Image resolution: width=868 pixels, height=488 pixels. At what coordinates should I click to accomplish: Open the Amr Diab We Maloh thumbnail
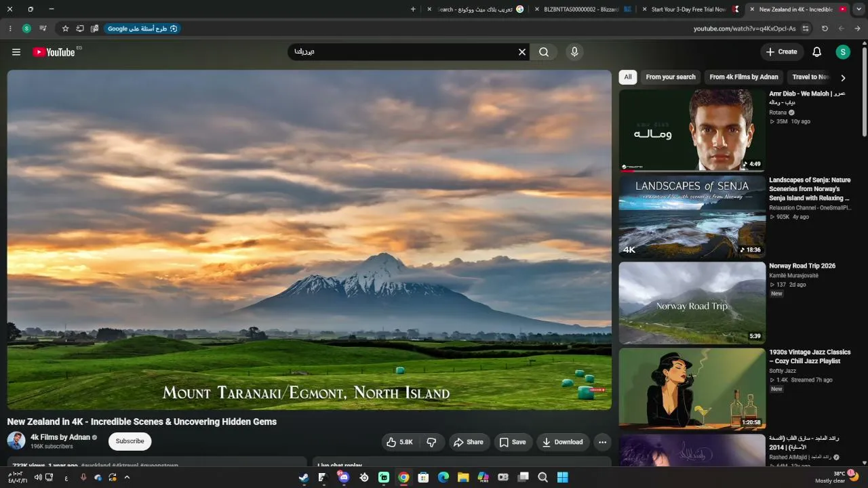click(x=692, y=131)
